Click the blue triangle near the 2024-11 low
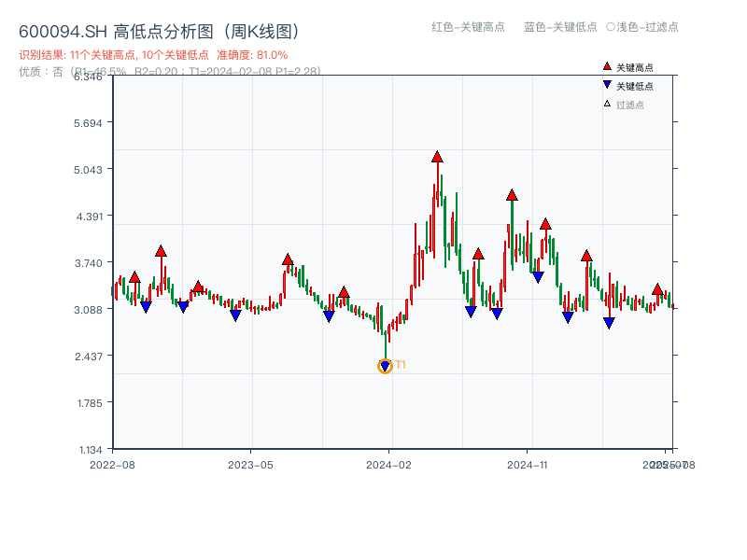Screen dimensions: 747x560 [567, 318]
